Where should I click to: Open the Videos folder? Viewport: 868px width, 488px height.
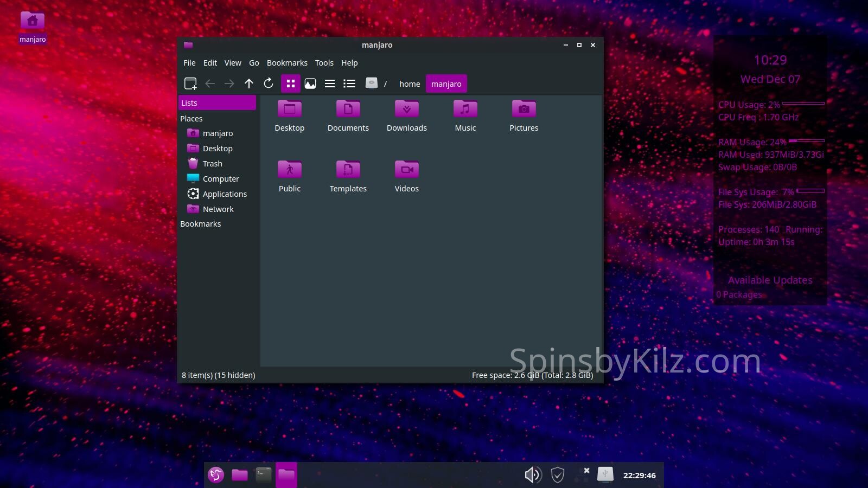pos(406,170)
